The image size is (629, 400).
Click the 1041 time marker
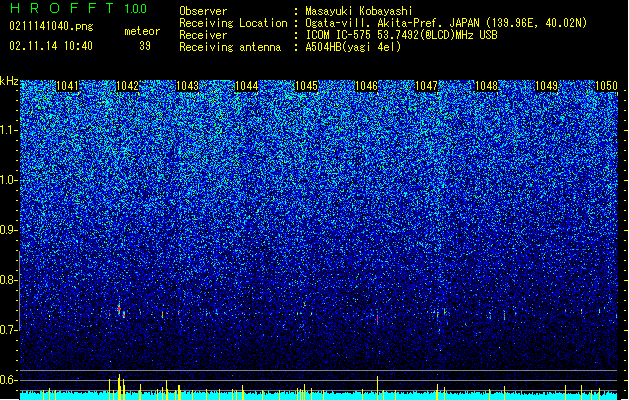pyautogui.click(x=67, y=86)
